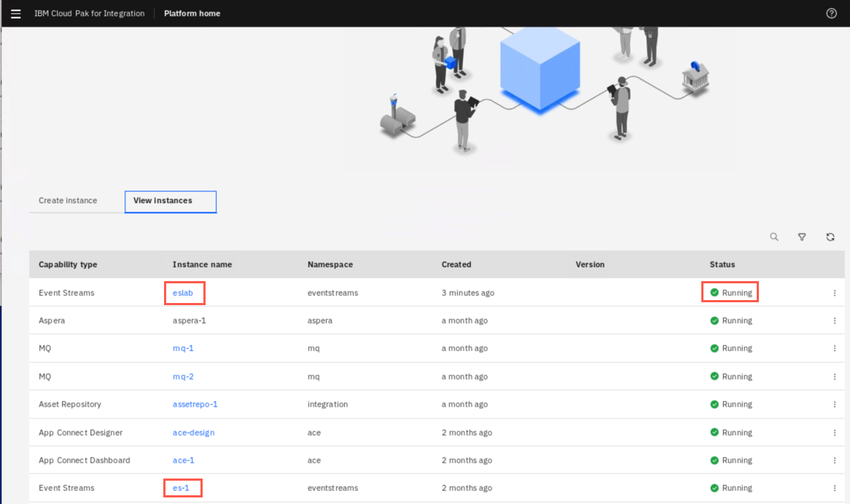
Task: Click the 'aspera' namespace cell
Action: [x=320, y=320]
